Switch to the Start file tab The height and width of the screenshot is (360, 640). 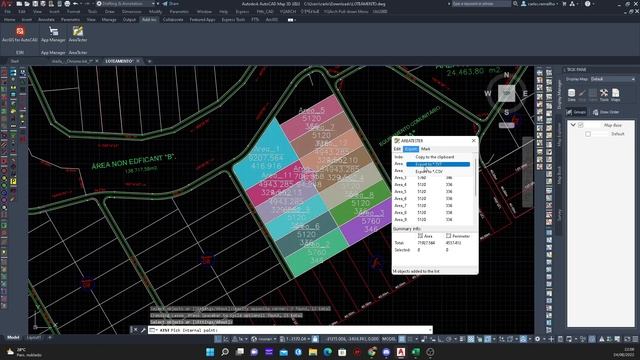[15, 61]
